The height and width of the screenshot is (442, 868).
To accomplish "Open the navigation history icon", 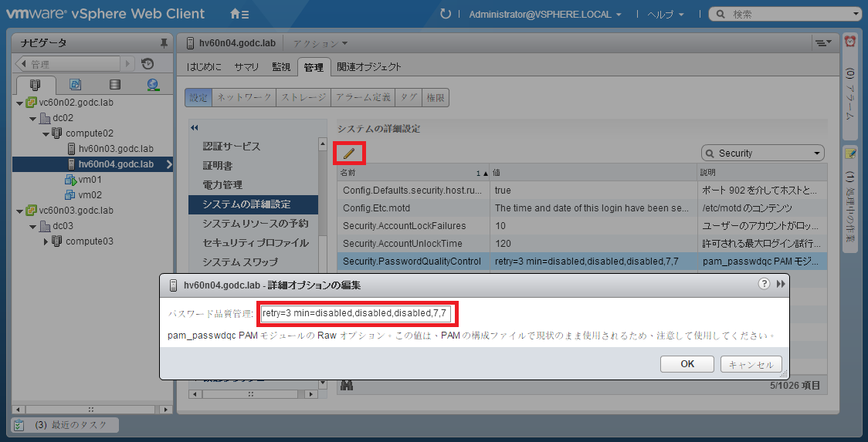I will [x=147, y=64].
